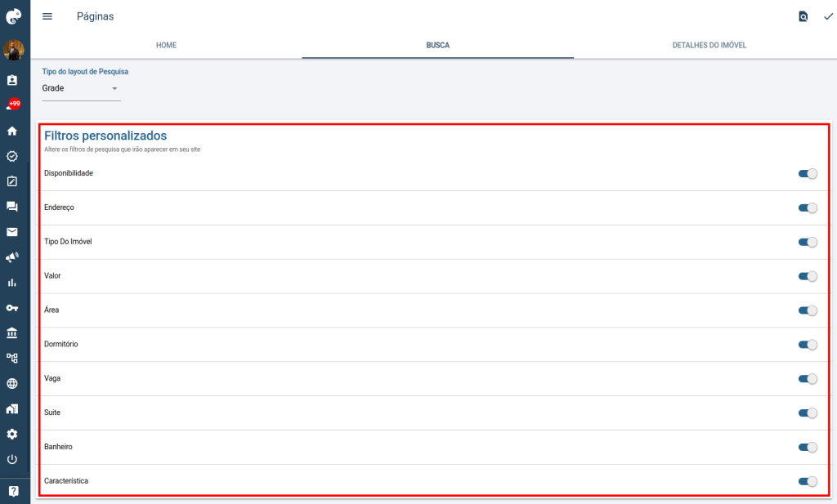The image size is (837, 504).
Task: Open the edit note icon in sidebar
Action: click(12, 181)
